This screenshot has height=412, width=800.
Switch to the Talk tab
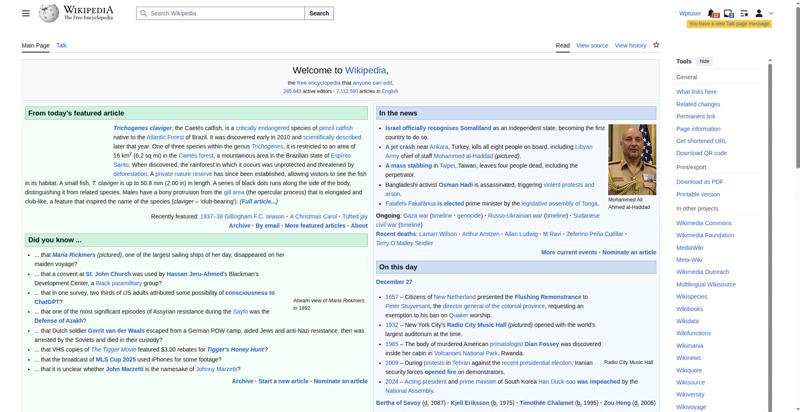click(x=61, y=45)
